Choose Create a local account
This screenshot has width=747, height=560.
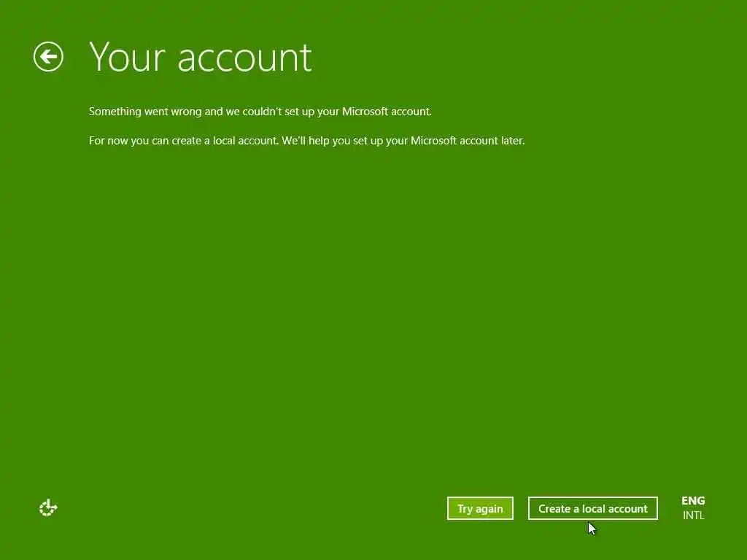pos(592,508)
